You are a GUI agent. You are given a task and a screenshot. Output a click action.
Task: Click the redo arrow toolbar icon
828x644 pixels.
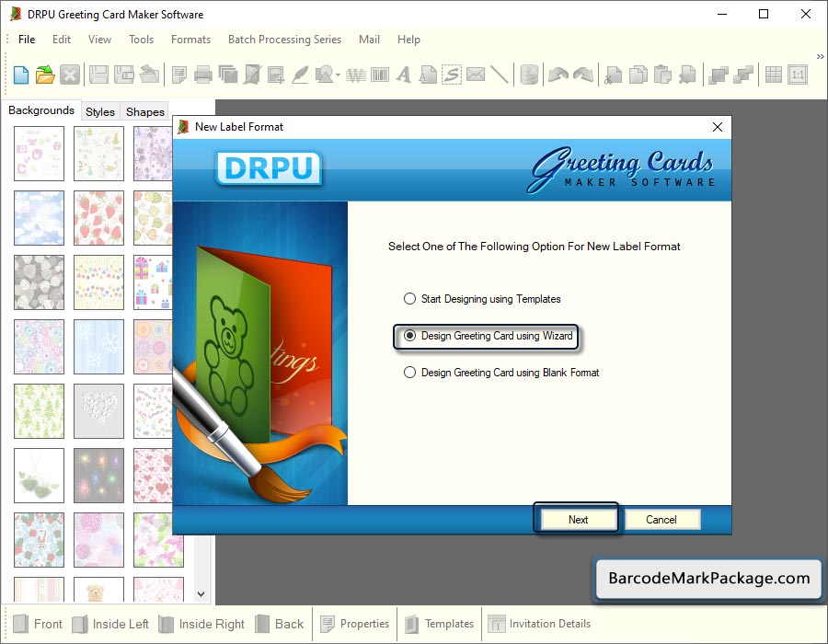coord(583,75)
